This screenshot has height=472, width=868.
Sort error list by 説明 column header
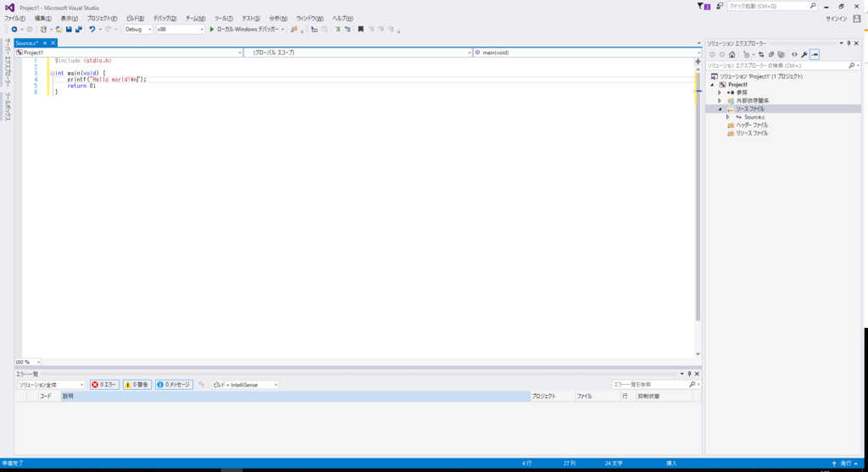295,397
